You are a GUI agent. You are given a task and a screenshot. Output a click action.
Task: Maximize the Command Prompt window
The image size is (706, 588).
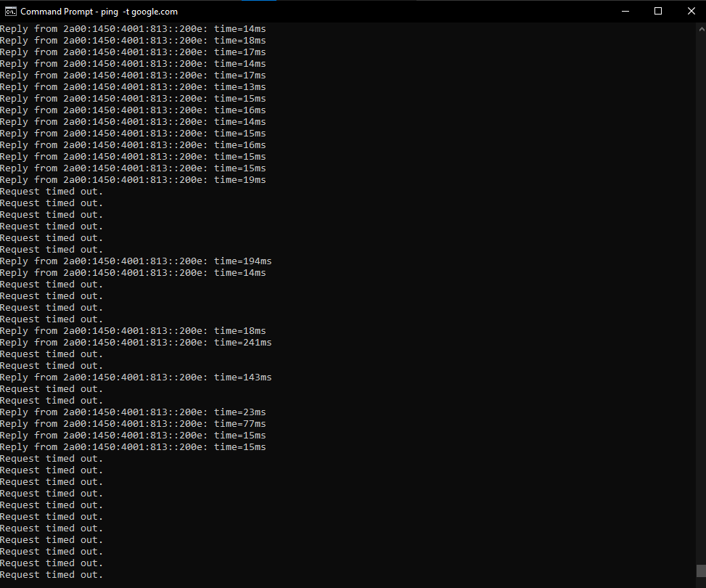coord(658,12)
